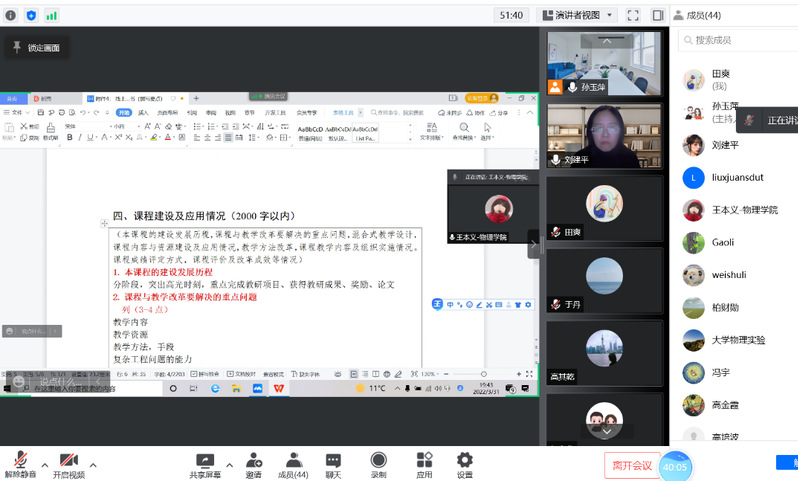The width and height of the screenshot is (798, 481).
Task: Open the Share Screen (共享屏幕) tool
Action: (205, 465)
